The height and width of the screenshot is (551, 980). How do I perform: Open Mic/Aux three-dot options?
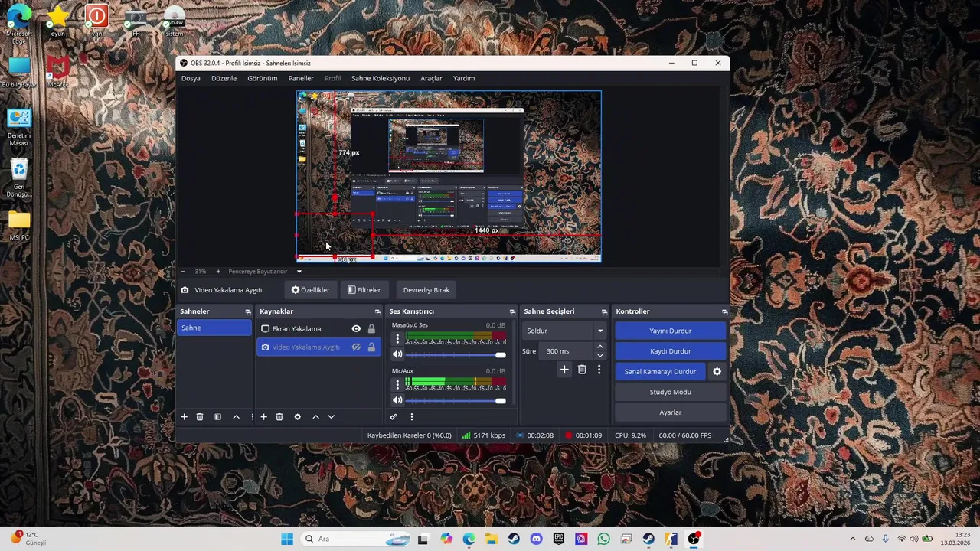[x=397, y=385]
